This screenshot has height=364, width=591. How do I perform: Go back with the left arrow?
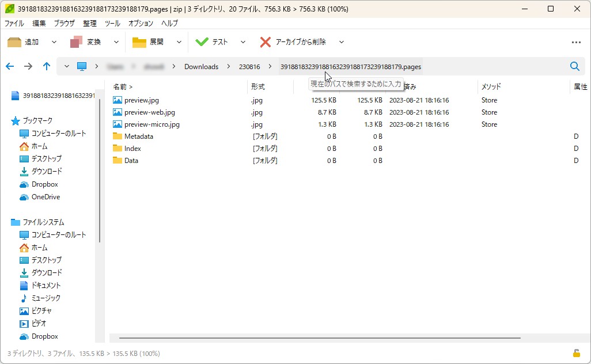pyautogui.click(x=10, y=67)
